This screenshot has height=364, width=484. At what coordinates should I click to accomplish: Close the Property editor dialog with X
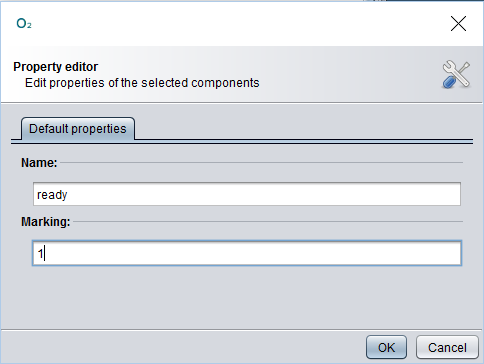[458, 24]
